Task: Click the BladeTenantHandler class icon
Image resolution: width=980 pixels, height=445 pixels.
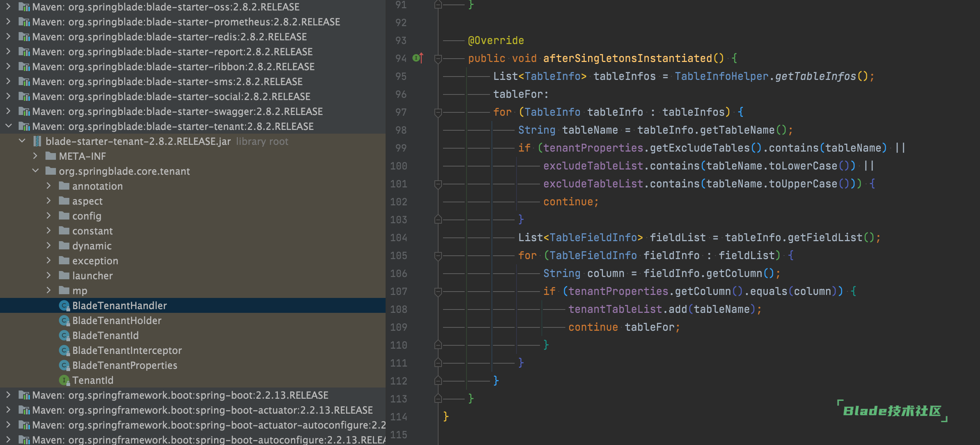Action: (64, 305)
